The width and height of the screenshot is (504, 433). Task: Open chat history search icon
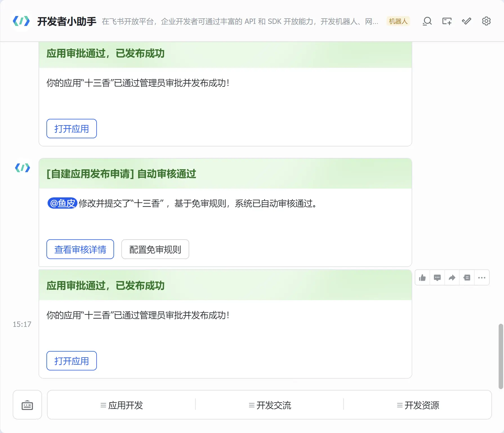(427, 21)
